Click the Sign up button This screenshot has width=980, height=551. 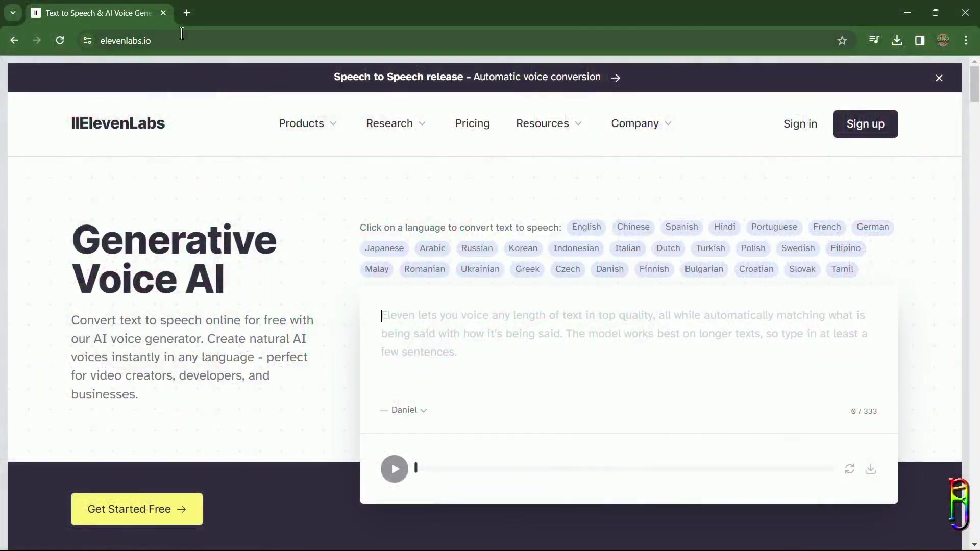click(865, 123)
